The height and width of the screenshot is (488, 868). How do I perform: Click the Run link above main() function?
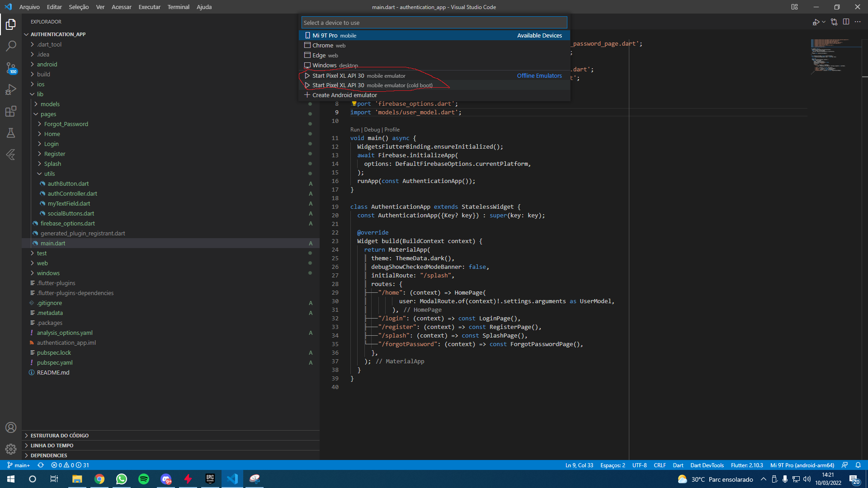pyautogui.click(x=355, y=129)
